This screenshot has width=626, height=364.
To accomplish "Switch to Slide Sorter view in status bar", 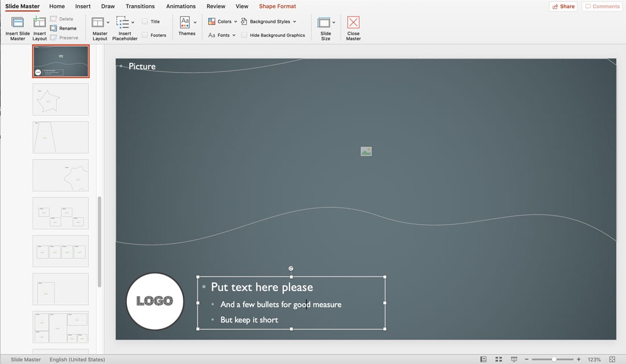I will point(499,359).
